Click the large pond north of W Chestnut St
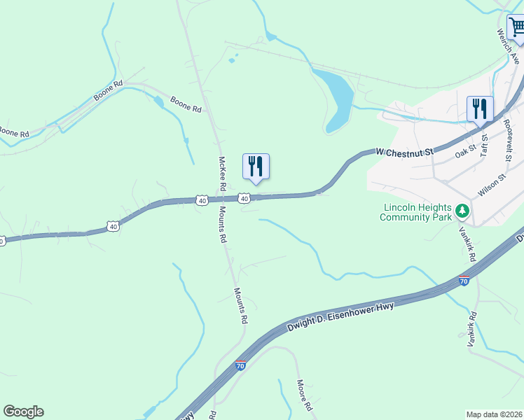524x420 pixels. coord(339,100)
